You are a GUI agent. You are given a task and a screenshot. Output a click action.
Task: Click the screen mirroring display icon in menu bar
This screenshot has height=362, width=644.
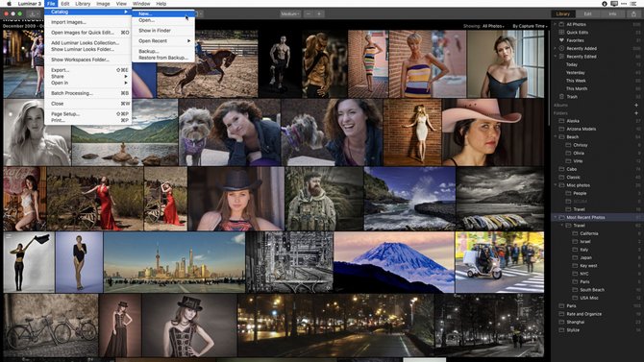pos(614,4)
